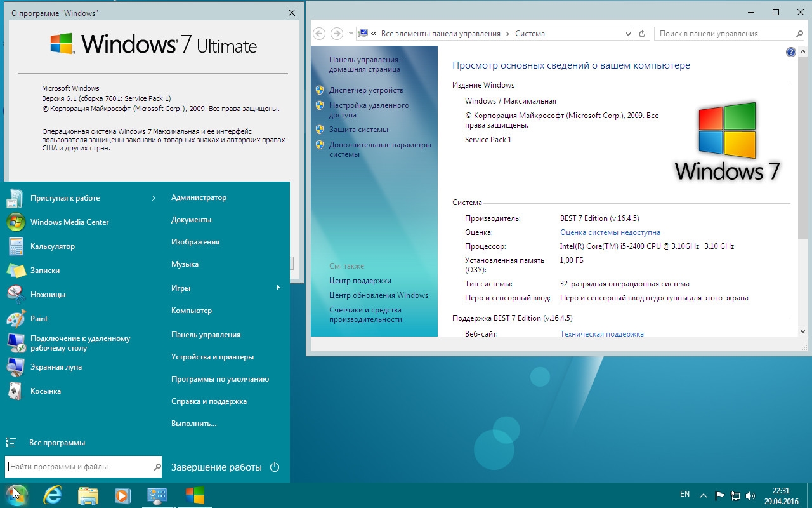Launch Paint from the Start menu
The image size is (812, 508).
tap(39, 318)
